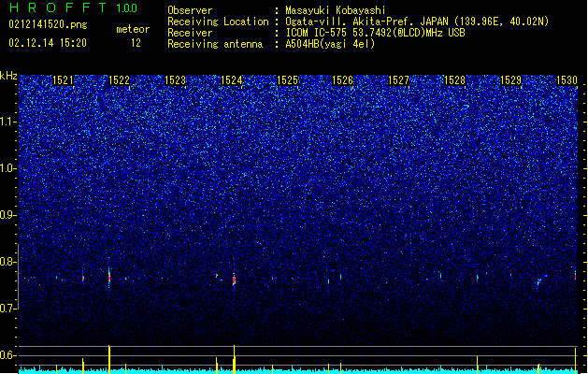Click the 0.8 kHz frequency label

point(8,262)
